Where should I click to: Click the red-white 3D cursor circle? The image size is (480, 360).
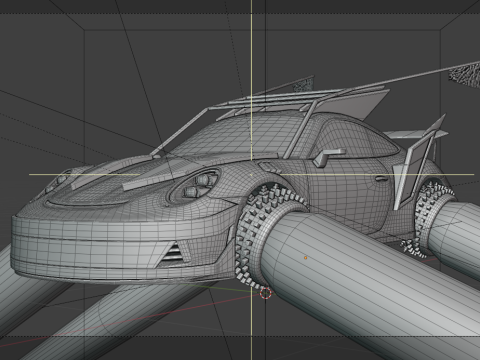(x=265, y=293)
